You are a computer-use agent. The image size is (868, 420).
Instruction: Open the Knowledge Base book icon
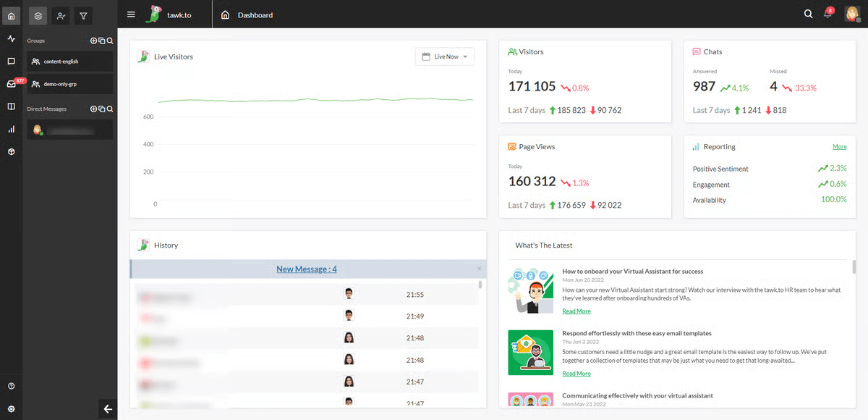tap(11, 106)
